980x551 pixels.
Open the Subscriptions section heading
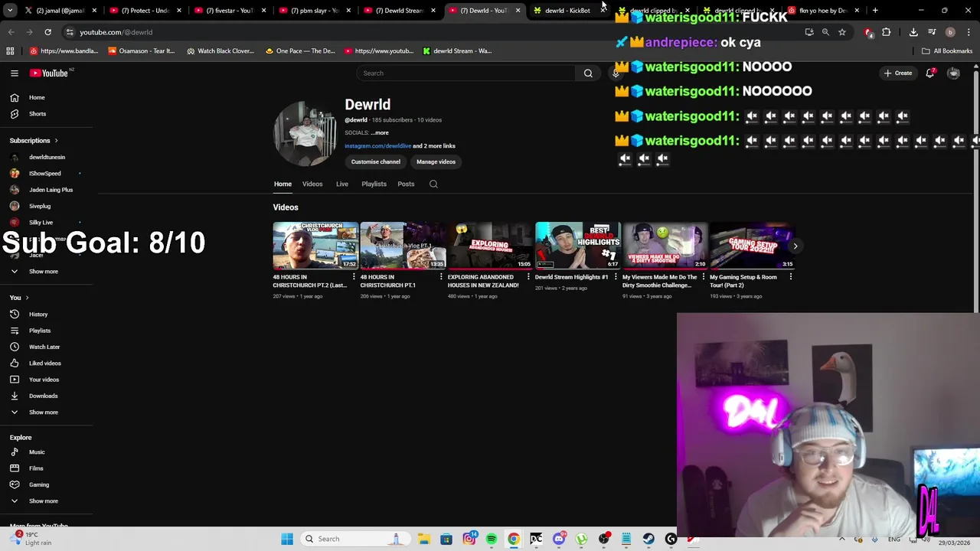tap(34, 140)
